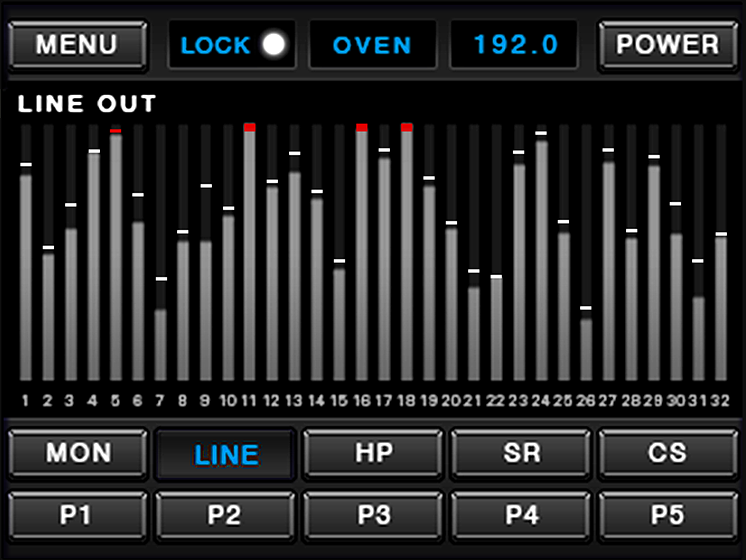The height and width of the screenshot is (560, 746).
Task: Click the red clip indicator on channel 16
Action: 361,128
